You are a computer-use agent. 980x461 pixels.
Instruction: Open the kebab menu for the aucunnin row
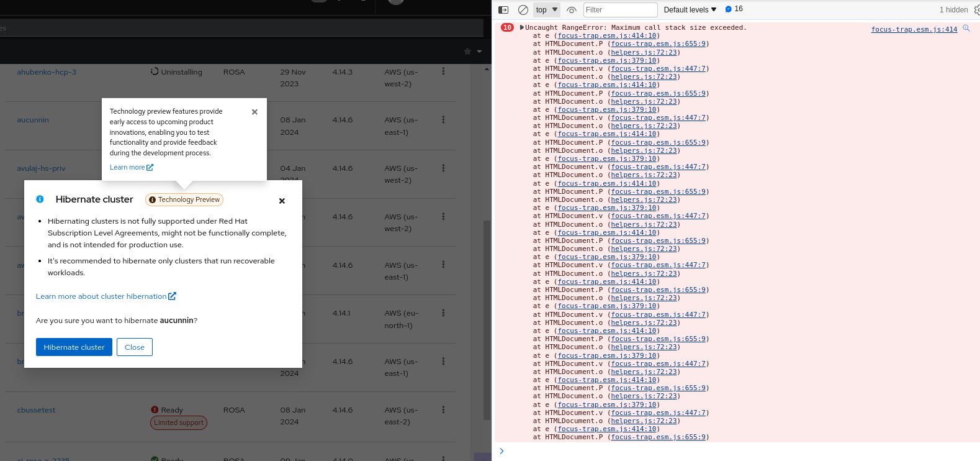coord(443,119)
